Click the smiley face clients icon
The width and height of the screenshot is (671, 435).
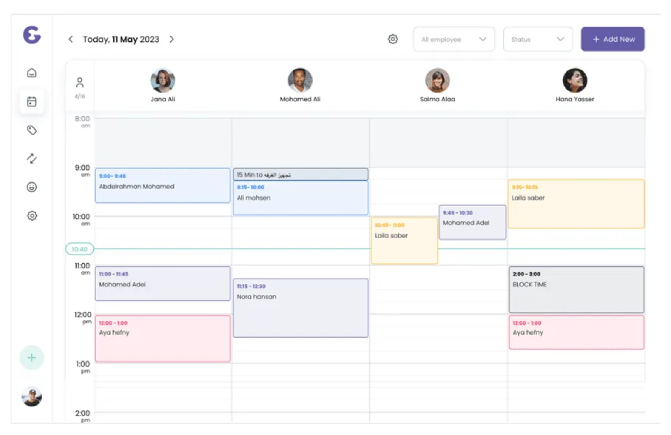coord(32,187)
